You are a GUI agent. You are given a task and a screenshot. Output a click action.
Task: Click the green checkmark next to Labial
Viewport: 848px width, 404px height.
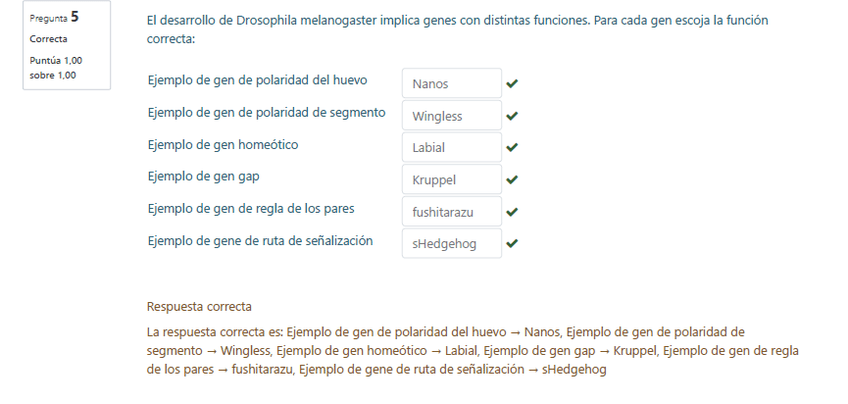512,148
